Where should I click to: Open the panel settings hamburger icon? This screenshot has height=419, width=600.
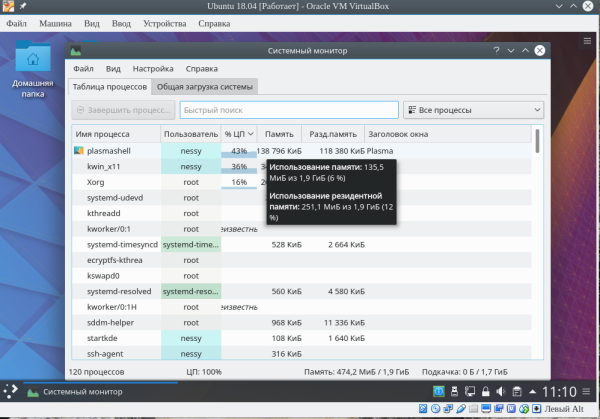pos(586,391)
